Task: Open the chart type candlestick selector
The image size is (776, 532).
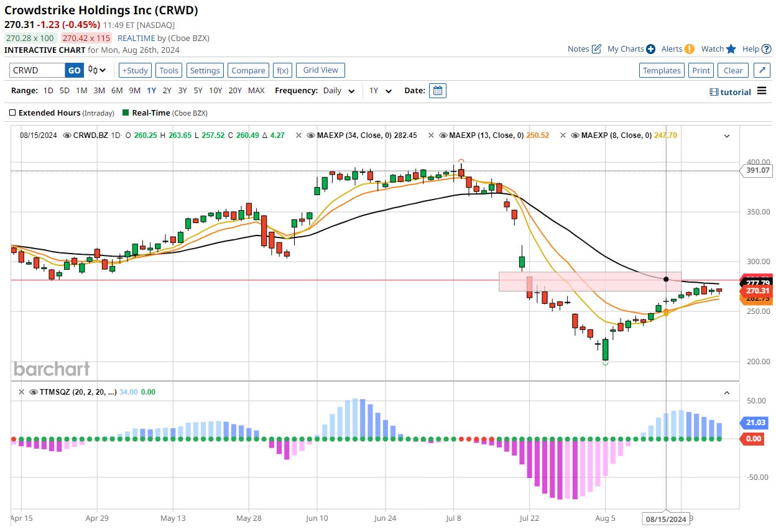Action: (x=97, y=70)
